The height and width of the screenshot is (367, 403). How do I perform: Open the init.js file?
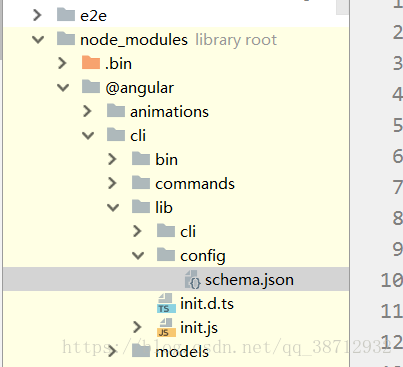click(x=199, y=328)
